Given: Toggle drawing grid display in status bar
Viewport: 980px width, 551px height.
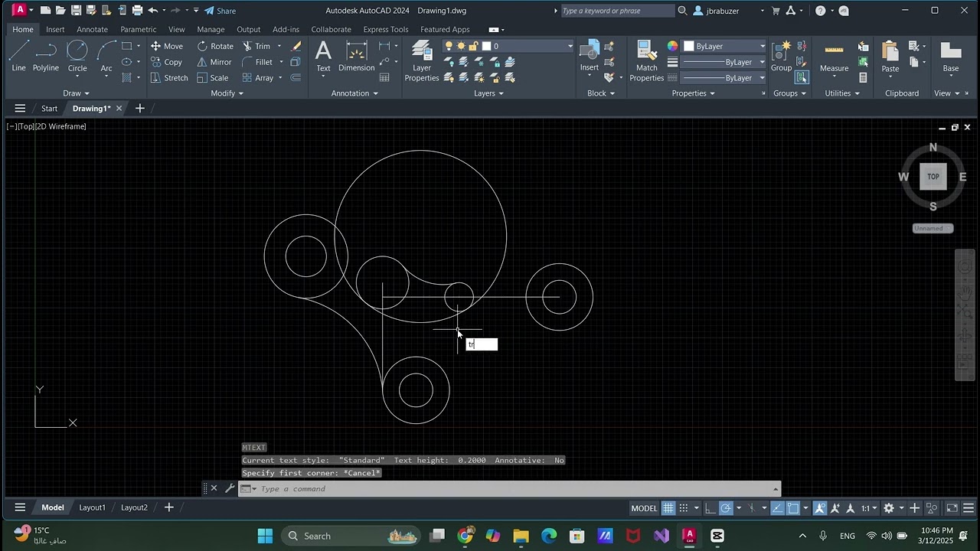Looking at the screenshot, I should 668,508.
